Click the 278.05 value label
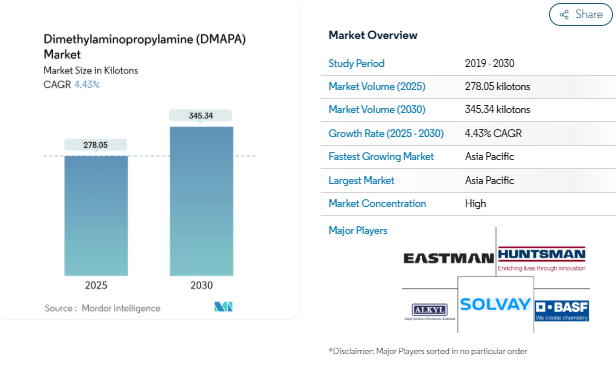This screenshot has width=616, height=367. [x=95, y=145]
